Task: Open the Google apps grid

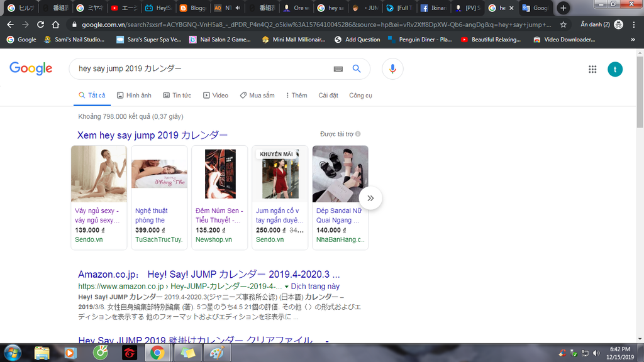Action: 592,69
